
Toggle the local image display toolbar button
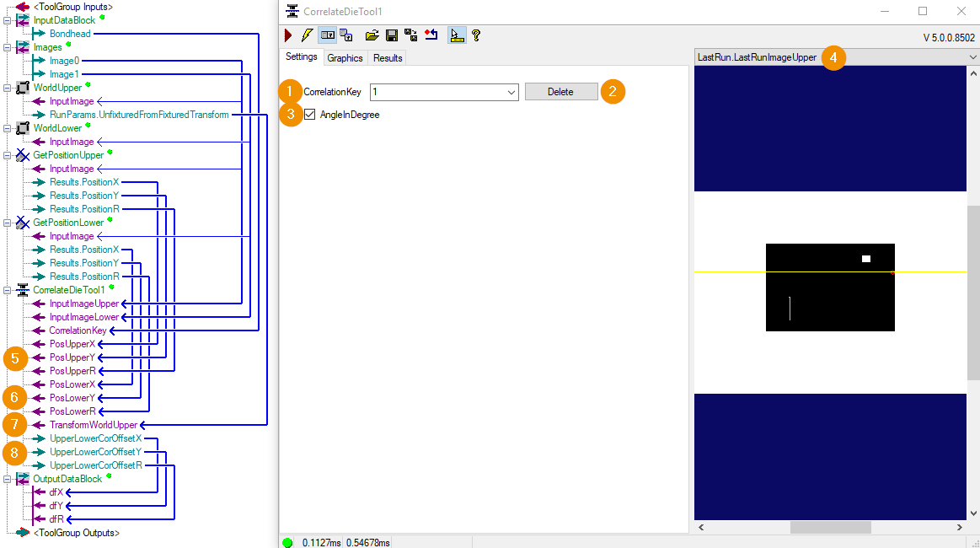click(328, 35)
